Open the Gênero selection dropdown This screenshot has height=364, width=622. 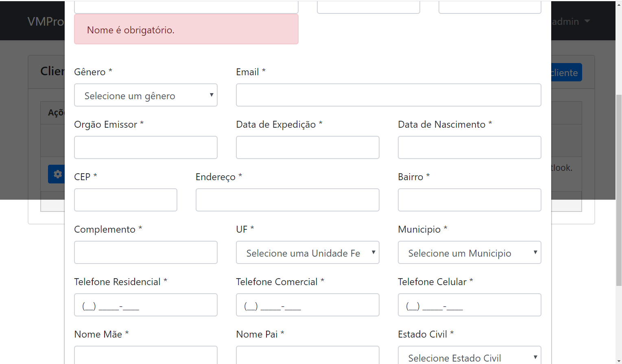[146, 95]
